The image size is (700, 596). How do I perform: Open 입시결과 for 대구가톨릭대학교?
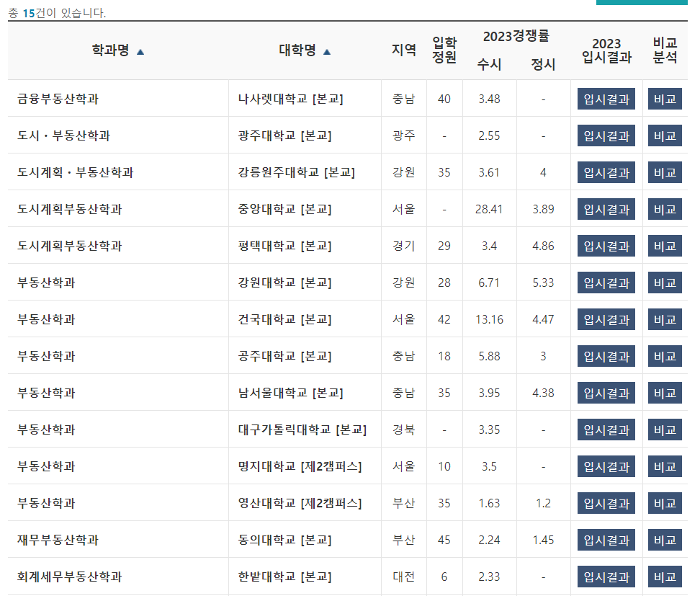pyautogui.click(x=606, y=430)
